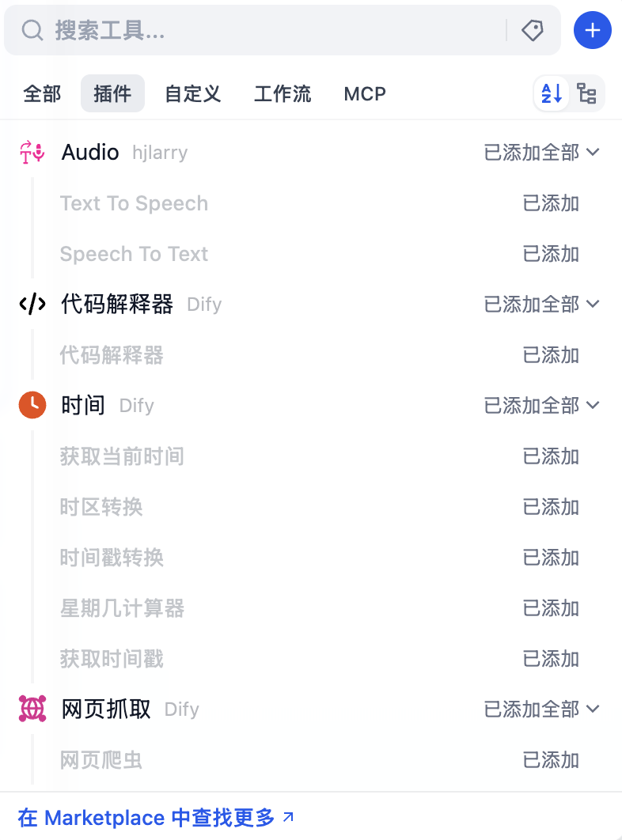Viewport: 622px width, 840px height.
Task: Click the tag filter icon in search bar
Action: 533,31
